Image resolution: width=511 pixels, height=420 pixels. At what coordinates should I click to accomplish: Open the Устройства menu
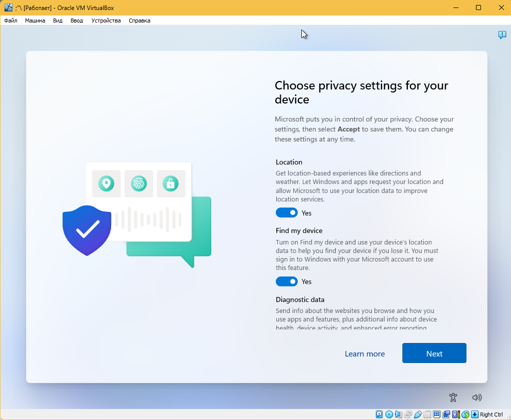point(106,20)
